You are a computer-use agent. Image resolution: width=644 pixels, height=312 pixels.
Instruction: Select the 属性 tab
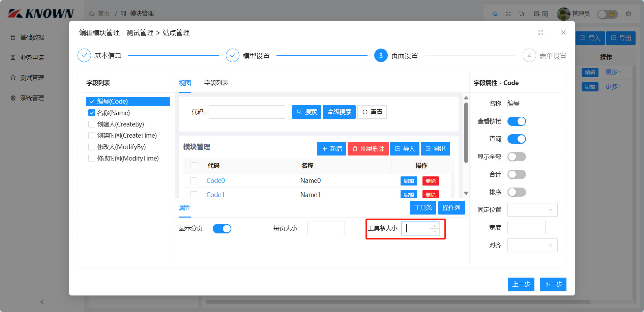(185, 208)
